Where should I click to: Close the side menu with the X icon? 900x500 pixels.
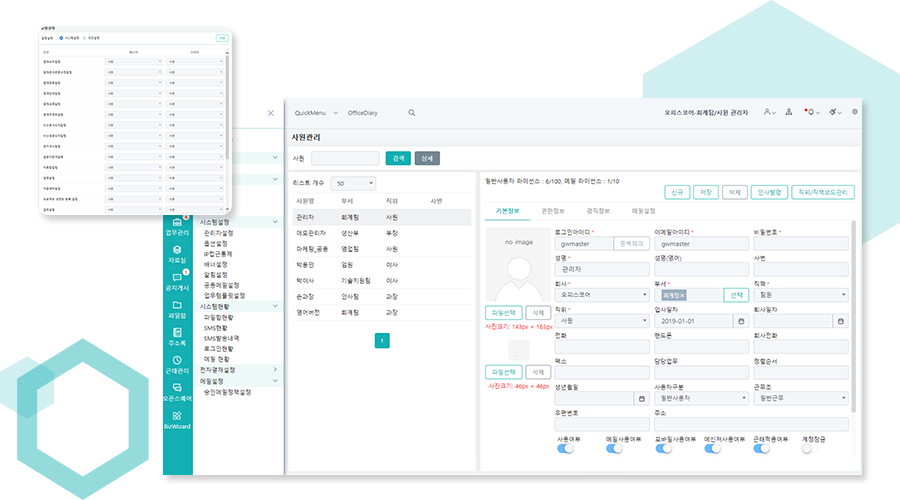[270, 113]
